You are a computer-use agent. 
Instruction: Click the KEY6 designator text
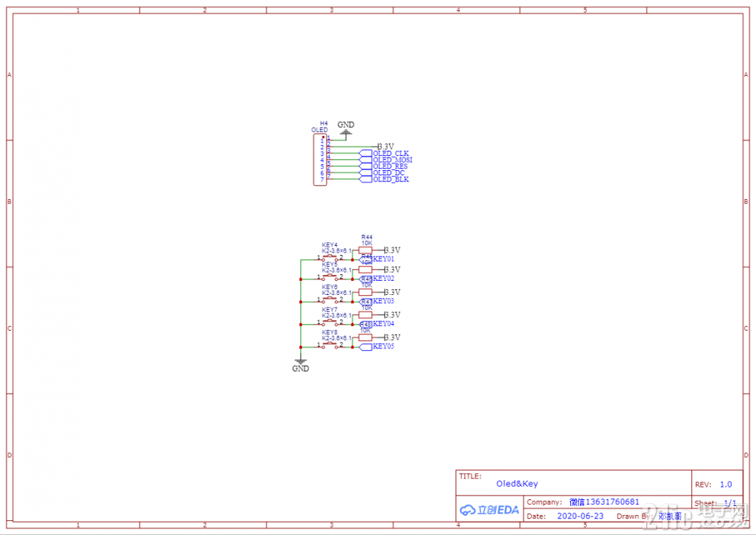pos(330,287)
